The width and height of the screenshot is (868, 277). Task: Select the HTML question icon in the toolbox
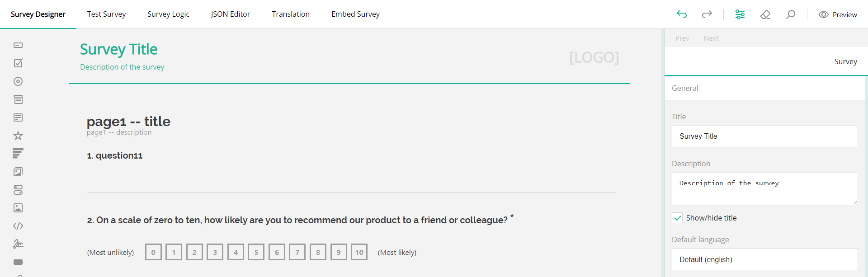[18, 226]
